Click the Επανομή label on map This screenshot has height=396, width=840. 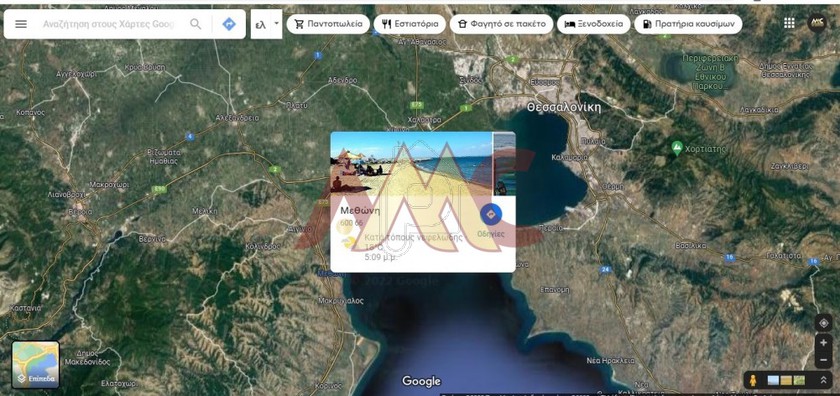click(x=554, y=289)
